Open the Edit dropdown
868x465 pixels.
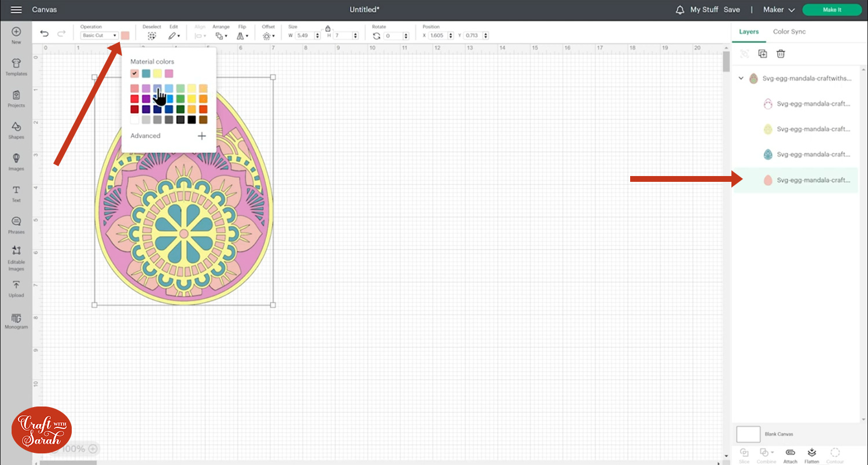point(174,36)
